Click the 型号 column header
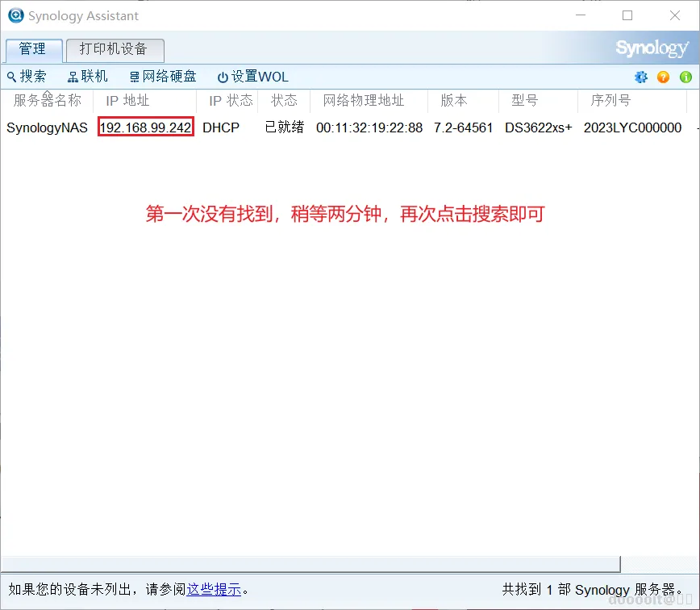This screenshot has width=700, height=610. (525, 101)
